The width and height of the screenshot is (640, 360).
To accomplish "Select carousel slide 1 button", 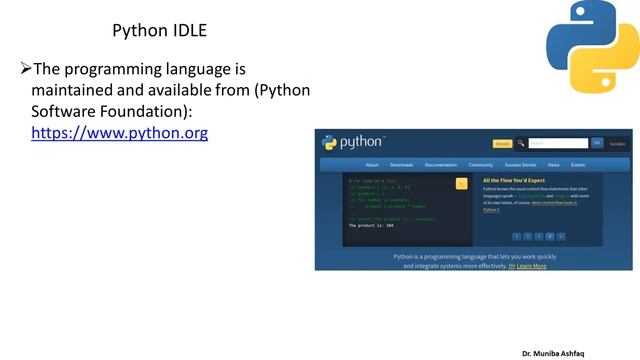I will (516, 236).
